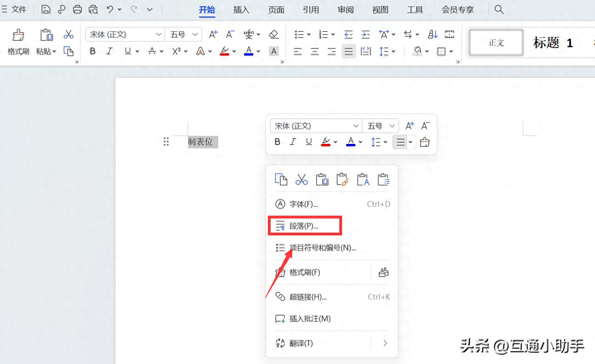Screen dimensions: 595x364
Task: Expand the 翻译(T) submenu arrow
Action: click(x=385, y=343)
